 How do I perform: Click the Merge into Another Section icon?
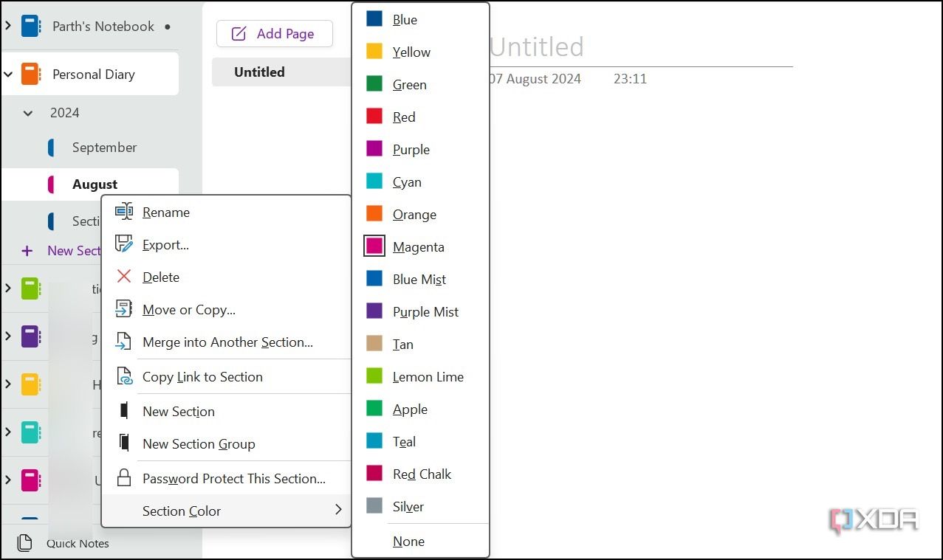pyautogui.click(x=124, y=342)
